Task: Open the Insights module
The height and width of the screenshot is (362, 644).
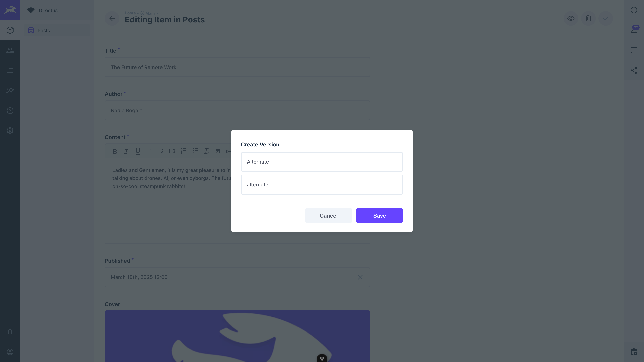Action: [x=10, y=90]
